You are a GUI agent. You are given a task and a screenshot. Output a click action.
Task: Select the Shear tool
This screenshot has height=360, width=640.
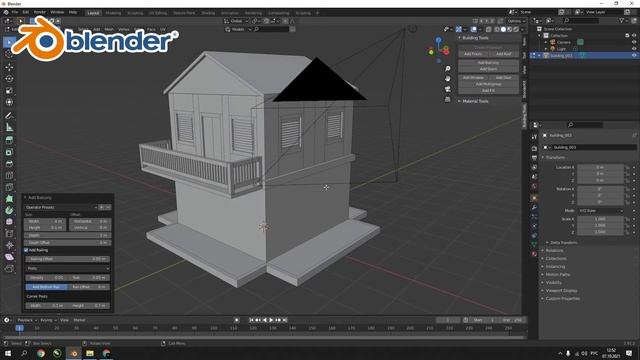point(9,257)
